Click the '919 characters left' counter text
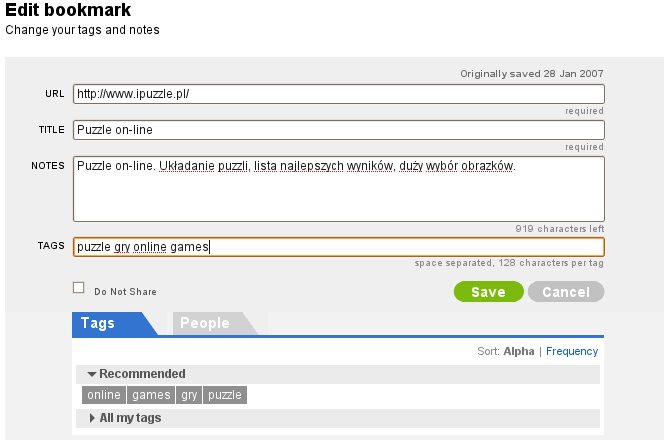Screen dimensions: 669x440 [x=559, y=229]
